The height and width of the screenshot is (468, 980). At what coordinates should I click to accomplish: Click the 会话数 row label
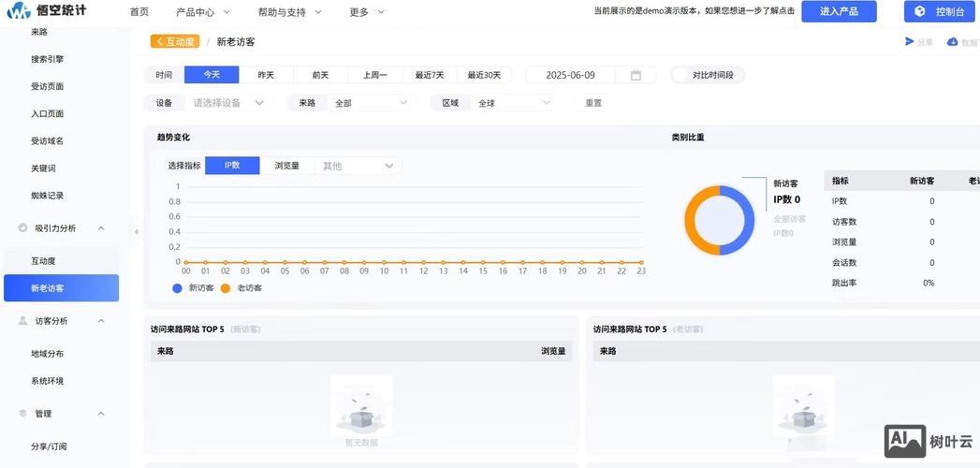coord(844,262)
